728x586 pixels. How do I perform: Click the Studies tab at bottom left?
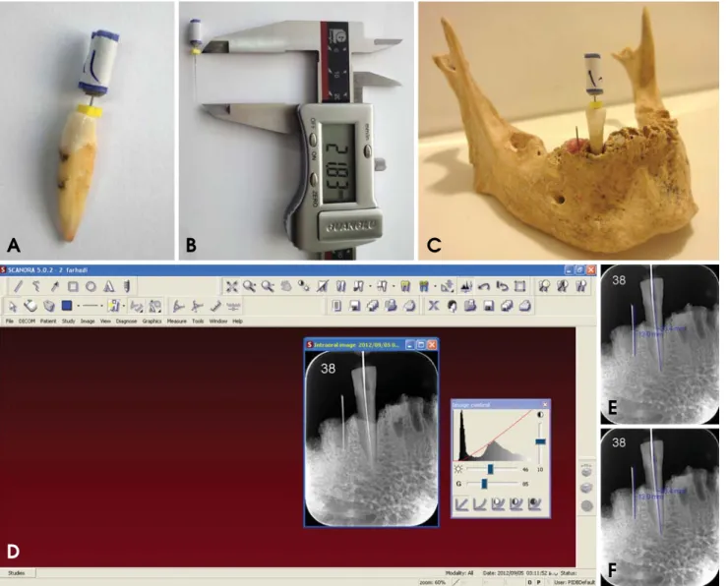pyautogui.click(x=17, y=573)
